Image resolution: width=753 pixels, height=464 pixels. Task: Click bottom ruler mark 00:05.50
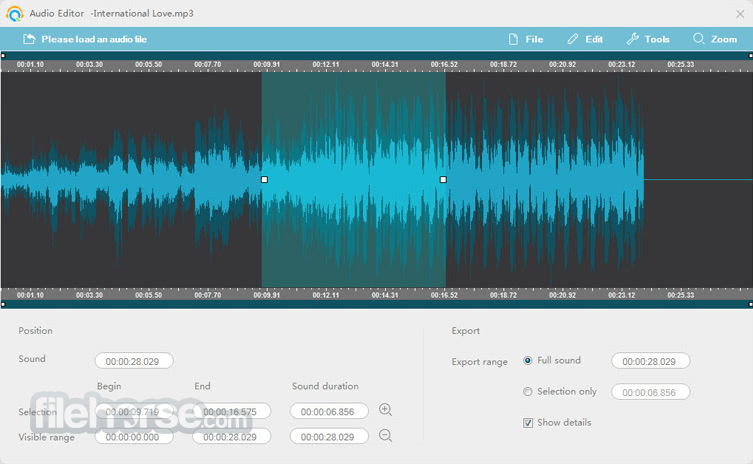click(148, 295)
